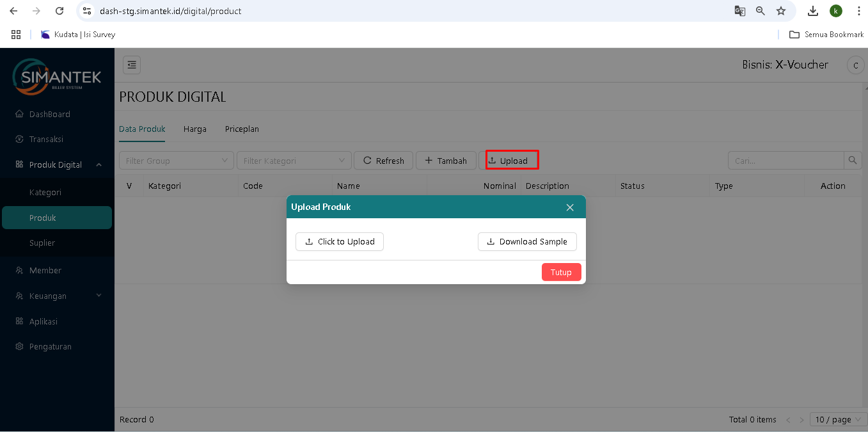Open site information icon in address bar
868x432 pixels.
pyautogui.click(x=88, y=11)
